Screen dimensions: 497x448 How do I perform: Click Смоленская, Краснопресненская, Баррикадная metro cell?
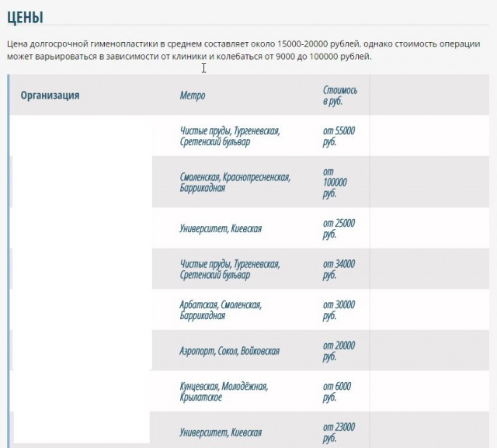(x=235, y=182)
